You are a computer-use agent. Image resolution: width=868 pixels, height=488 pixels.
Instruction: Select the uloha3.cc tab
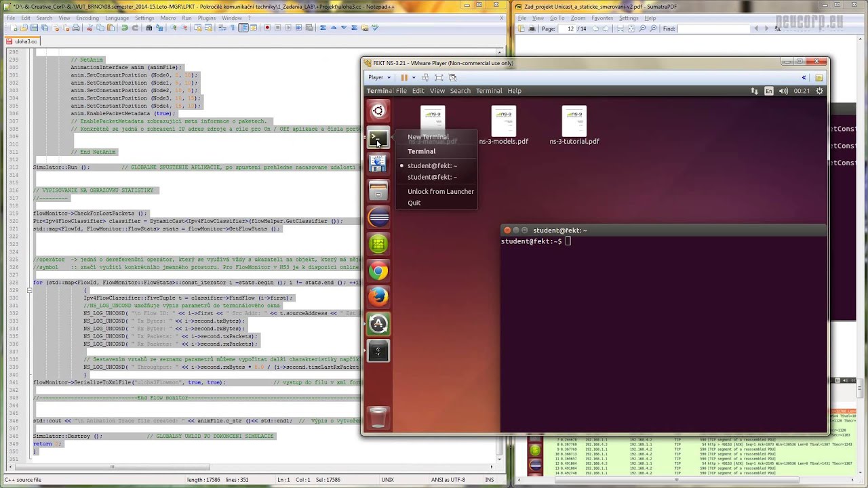(22, 41)
